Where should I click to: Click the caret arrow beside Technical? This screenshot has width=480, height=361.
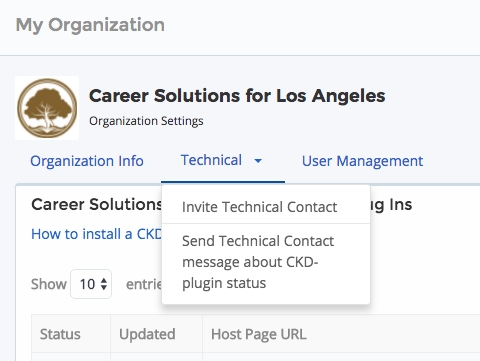[x=258, y=161]
